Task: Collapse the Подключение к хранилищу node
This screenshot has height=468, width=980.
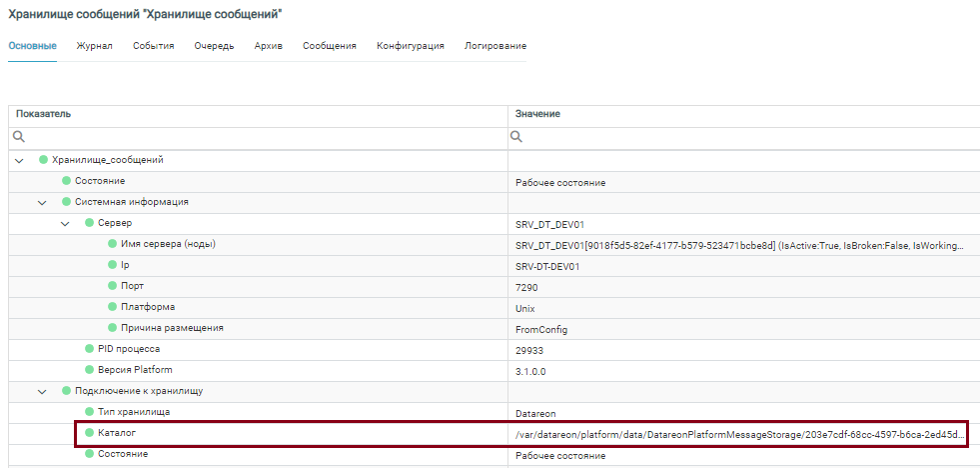Action: (42, 391)
